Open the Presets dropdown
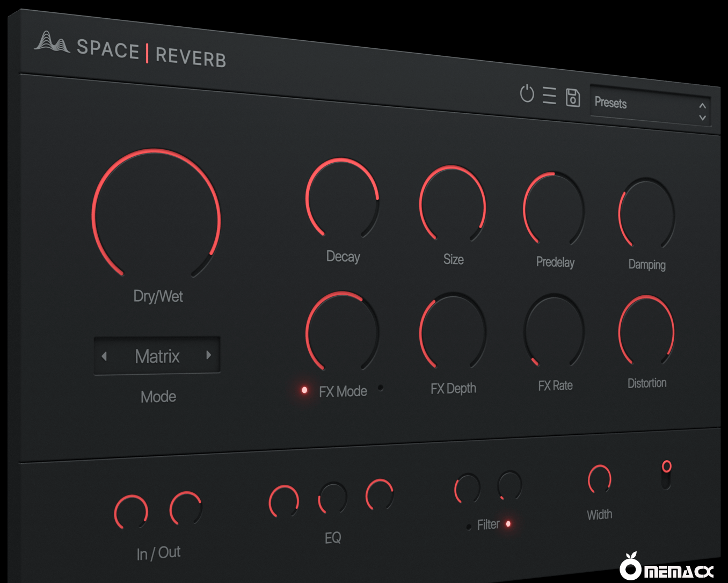Image resolution: width=728 pixels, height=583 pixels. pyautogui.click(x=634, y=104)
